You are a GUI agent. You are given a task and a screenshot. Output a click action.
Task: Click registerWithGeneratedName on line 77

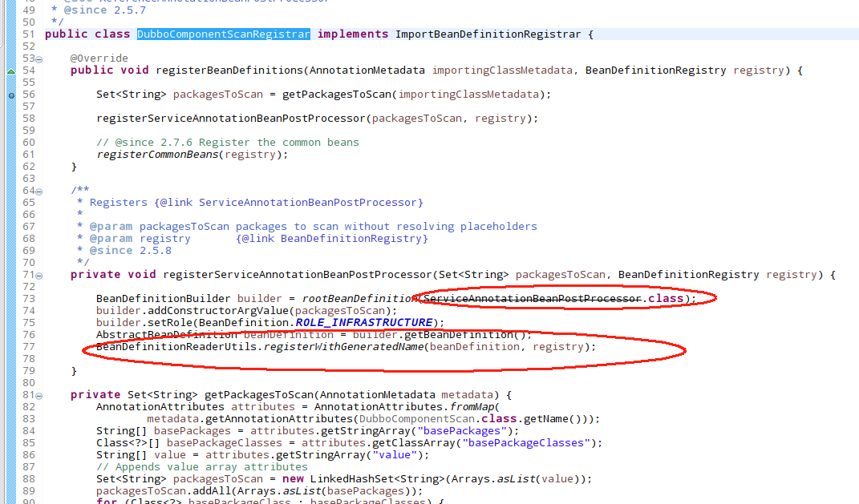[x=344, y=347]
